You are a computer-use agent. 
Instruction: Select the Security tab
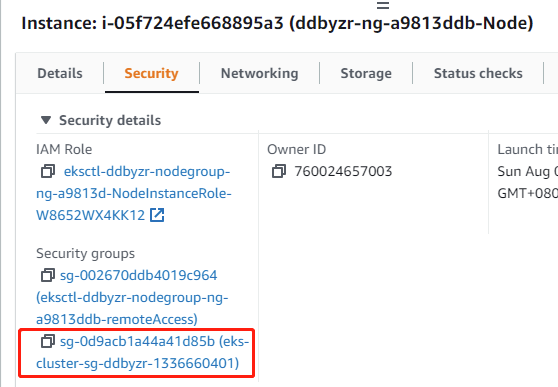tap(151, 73)
